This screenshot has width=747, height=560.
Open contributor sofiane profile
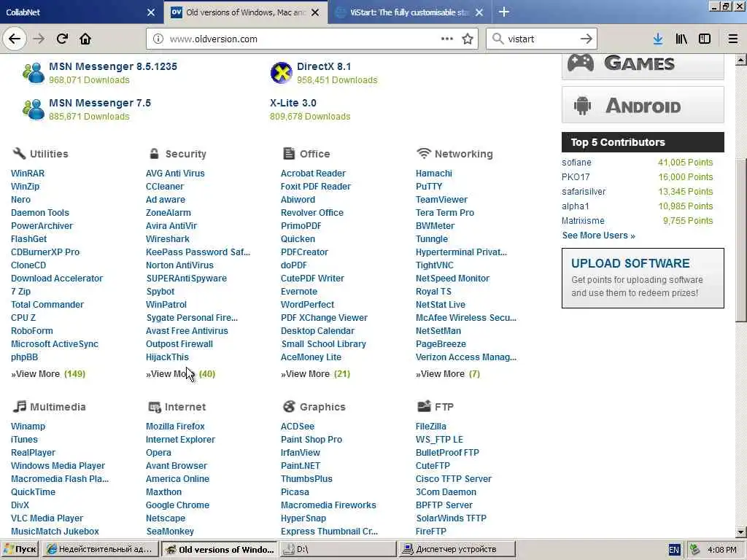click(576, 163)
